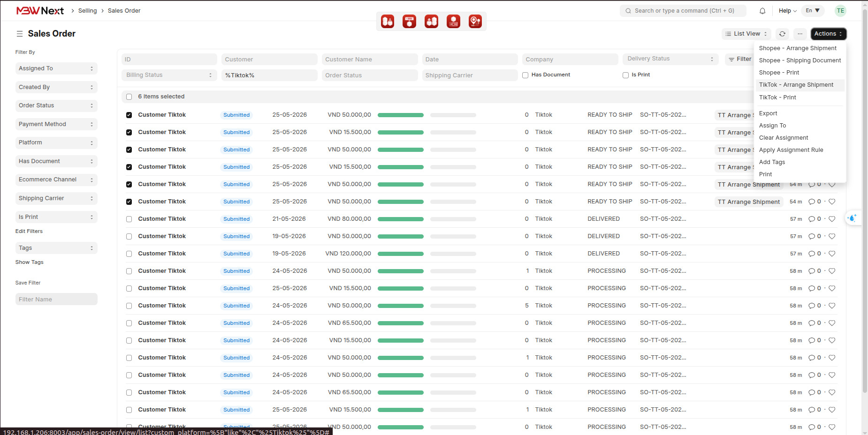Open the red boxes-with-up-arrow shortcut icon
Screen dimensions: 868x435
point(432,22)
